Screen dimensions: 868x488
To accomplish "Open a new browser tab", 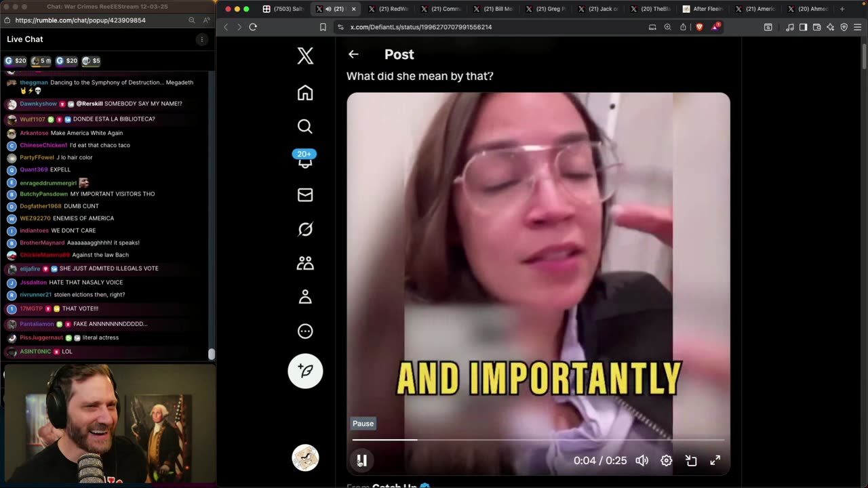I will pos(842,9).
